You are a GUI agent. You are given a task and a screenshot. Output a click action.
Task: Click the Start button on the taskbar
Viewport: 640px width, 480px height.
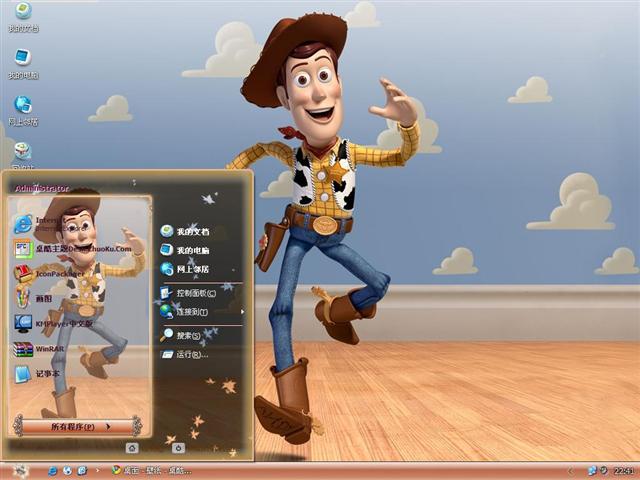pyautogui.click(x=20, y=471)
